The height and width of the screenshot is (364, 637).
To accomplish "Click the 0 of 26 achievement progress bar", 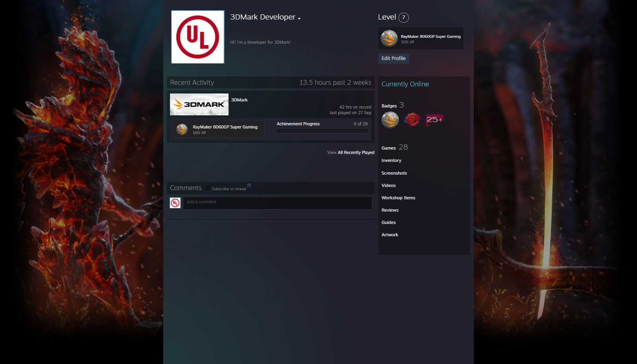I will click(x=322, y=130).
